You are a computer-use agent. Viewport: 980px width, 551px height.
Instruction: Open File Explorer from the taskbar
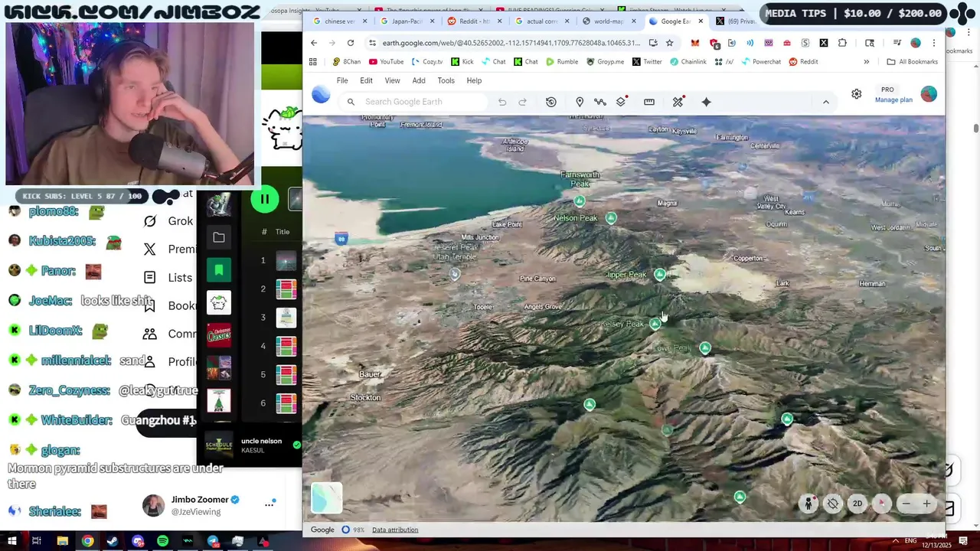(x=62, y=541)
